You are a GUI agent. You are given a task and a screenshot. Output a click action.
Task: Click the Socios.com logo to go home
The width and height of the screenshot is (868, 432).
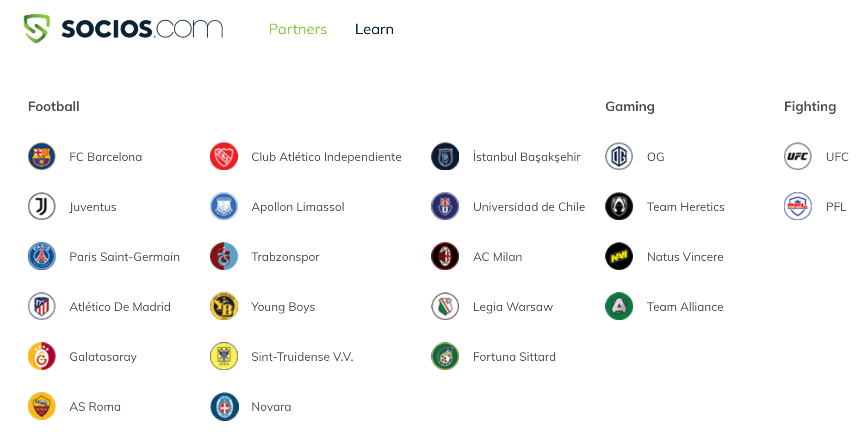coord(123,29)
